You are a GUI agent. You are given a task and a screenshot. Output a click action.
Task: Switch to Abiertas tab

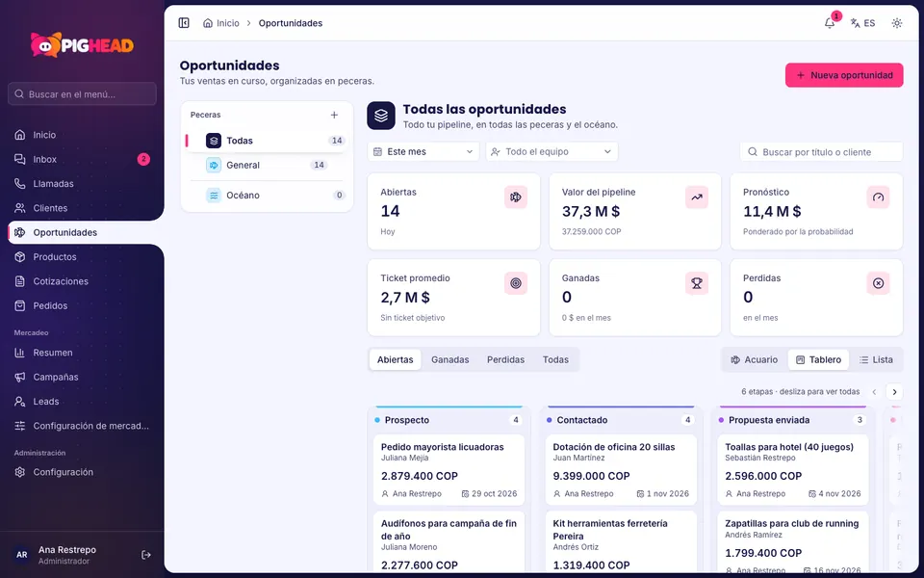[x=396, y=359]
